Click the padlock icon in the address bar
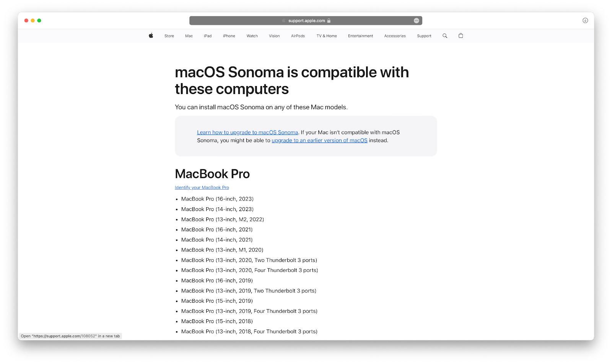 coord(329,20)
